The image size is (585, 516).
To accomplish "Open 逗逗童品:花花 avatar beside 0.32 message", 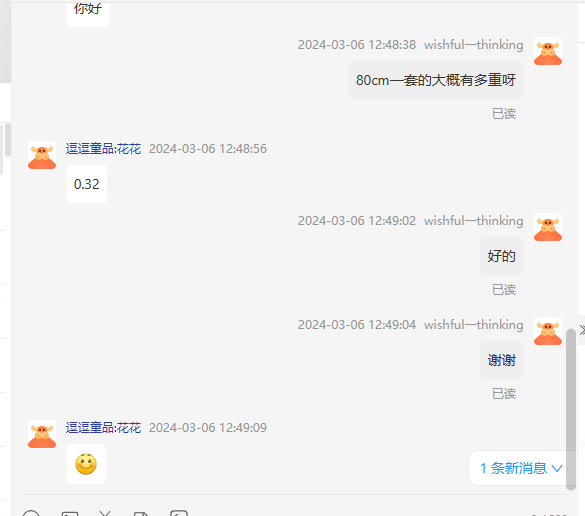I will tap(42, 155).
